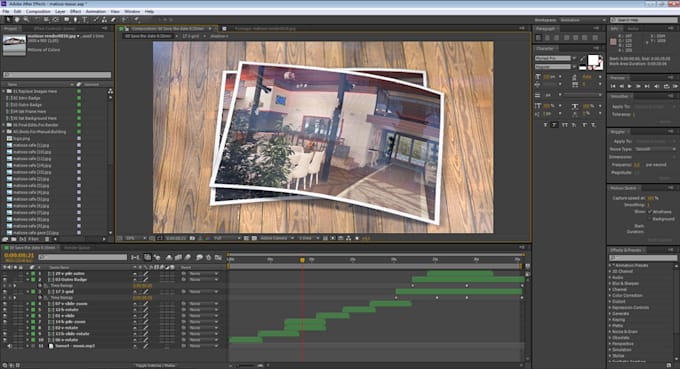
Task: Hide layer 4 eye visibility toggle
Action: pos(5,304)
